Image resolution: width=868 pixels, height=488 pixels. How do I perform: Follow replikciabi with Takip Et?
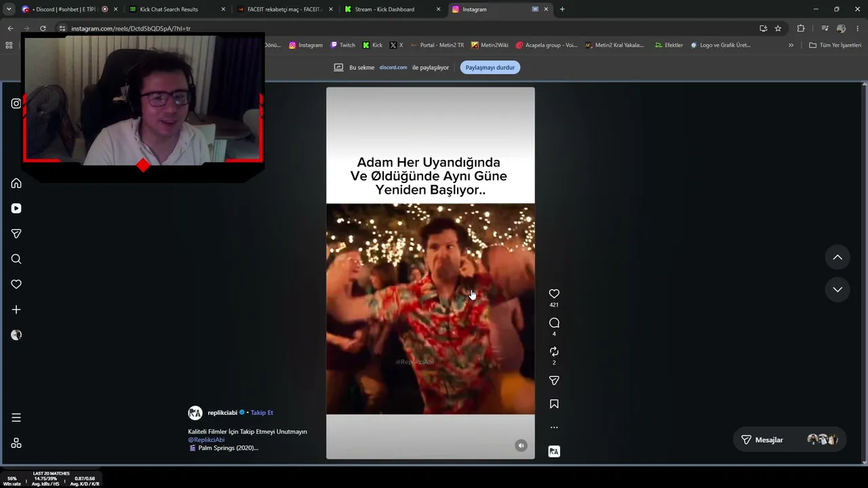262,413
